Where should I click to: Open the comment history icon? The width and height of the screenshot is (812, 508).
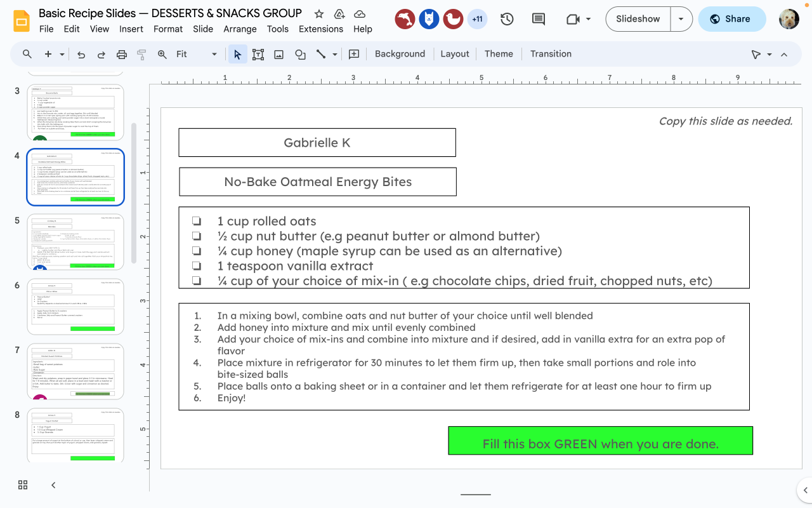539,19
